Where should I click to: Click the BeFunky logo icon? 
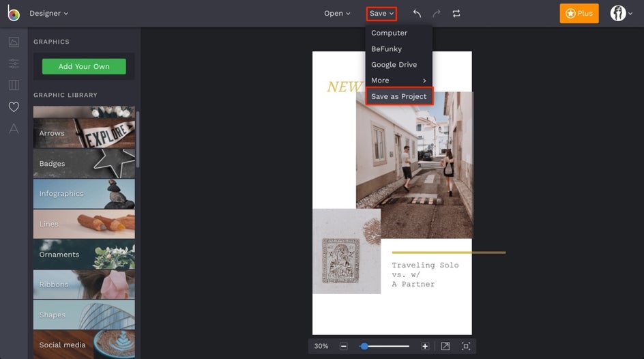click(x=14, y=13)
